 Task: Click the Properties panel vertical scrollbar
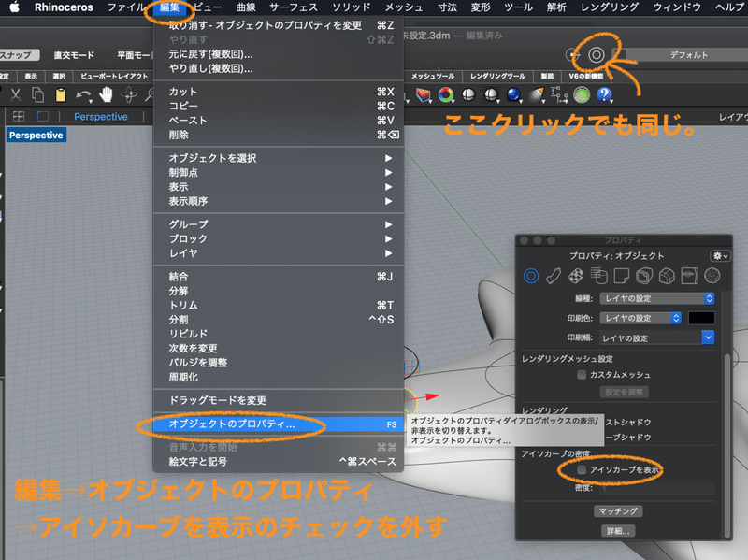726,446
